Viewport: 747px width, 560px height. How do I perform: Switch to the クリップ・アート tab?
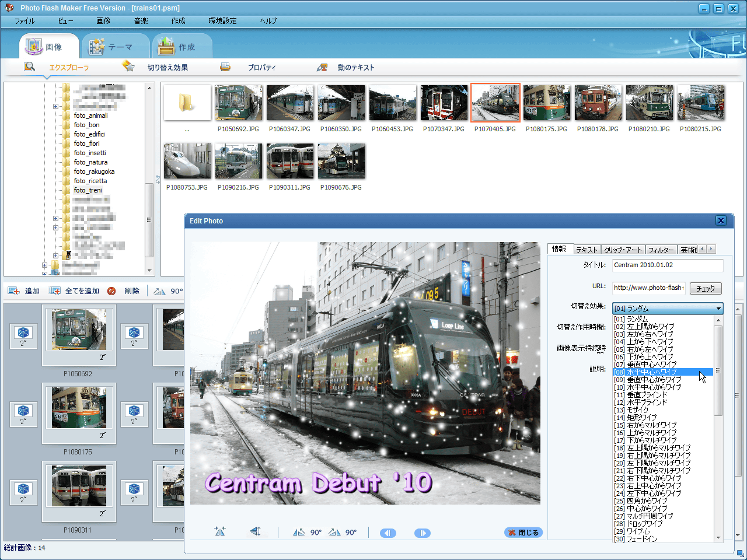(623, 250)
